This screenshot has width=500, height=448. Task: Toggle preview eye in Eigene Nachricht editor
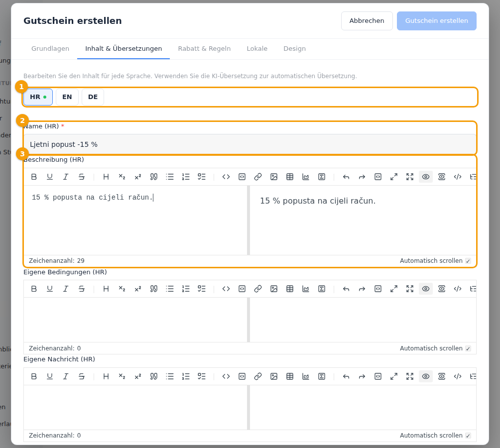pyautogui.click(x=426, y=377)
